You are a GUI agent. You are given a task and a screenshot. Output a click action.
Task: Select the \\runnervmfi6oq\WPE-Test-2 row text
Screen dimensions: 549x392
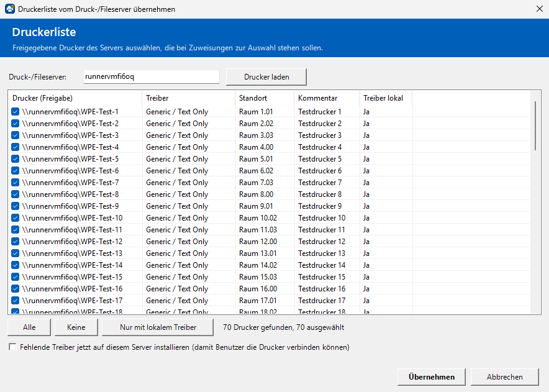coord(70,124)
